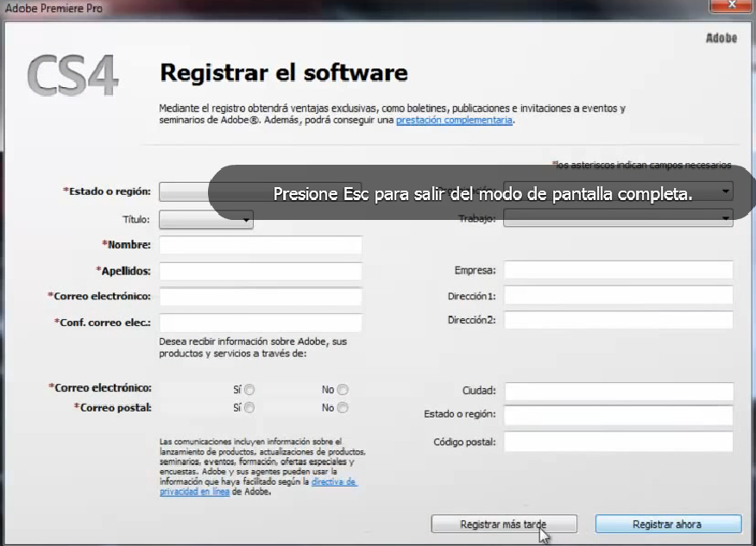Select No for Correo postal communications

point(343,408)
